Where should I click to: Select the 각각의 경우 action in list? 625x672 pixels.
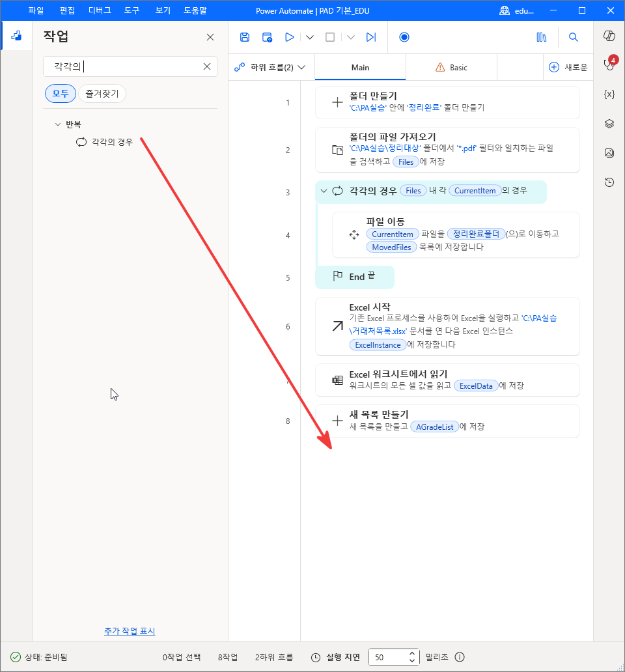[x=105, y=142]
